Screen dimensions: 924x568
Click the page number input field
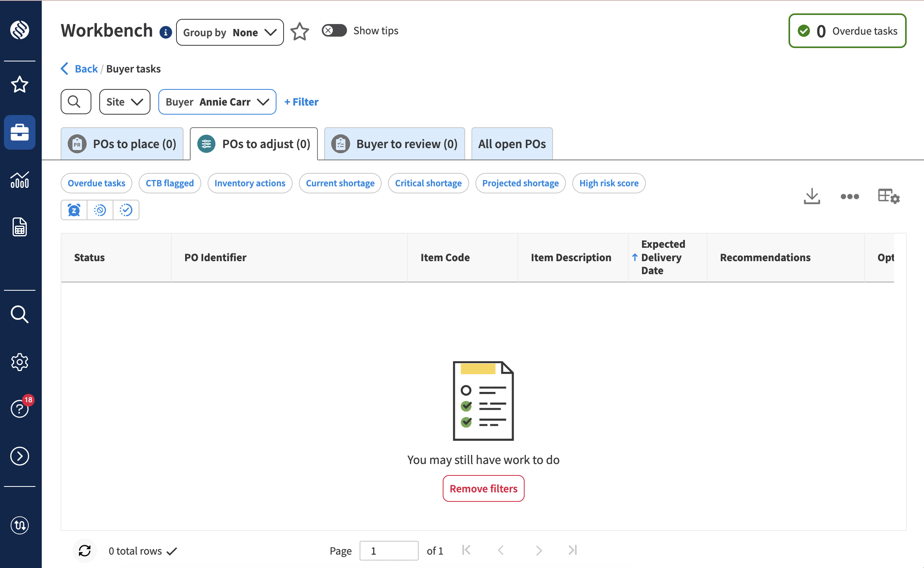coord(389,551)
